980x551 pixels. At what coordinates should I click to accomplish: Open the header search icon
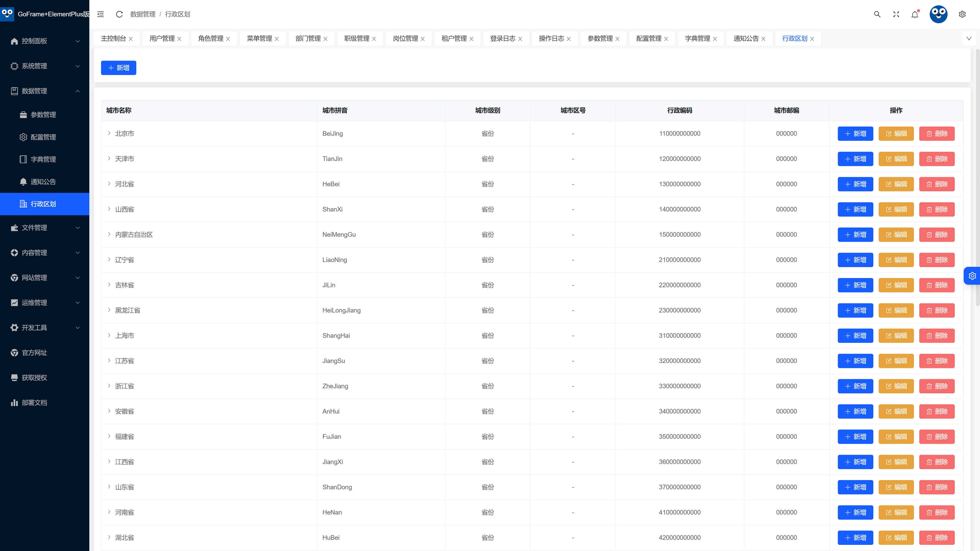pos(877,14)
